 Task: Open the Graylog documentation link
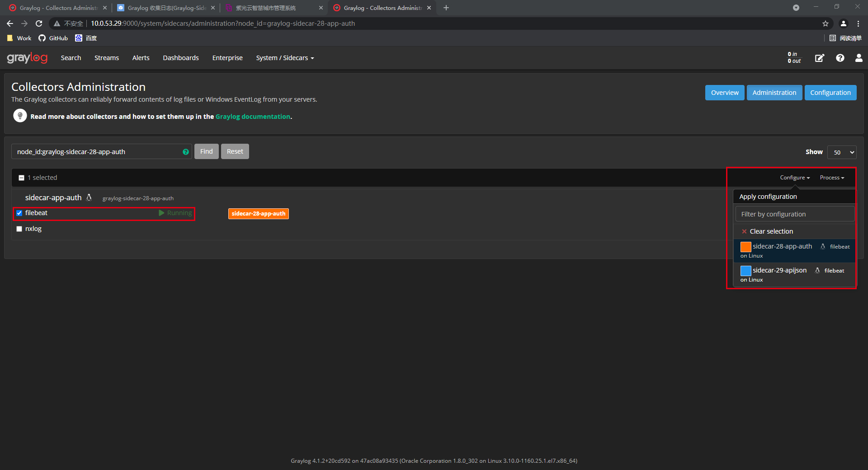pyautogui.click(x=252, y=117)
